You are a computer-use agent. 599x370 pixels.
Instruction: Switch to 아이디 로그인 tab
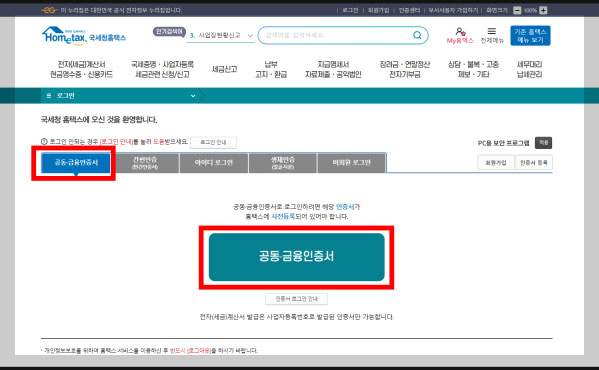tap(214, 163)
